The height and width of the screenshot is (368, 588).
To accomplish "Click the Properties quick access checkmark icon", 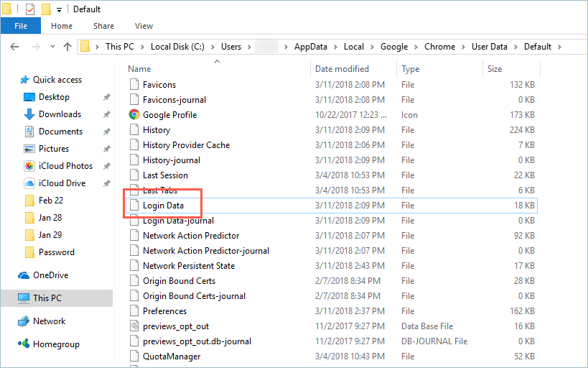I will (x=30, y=9).
